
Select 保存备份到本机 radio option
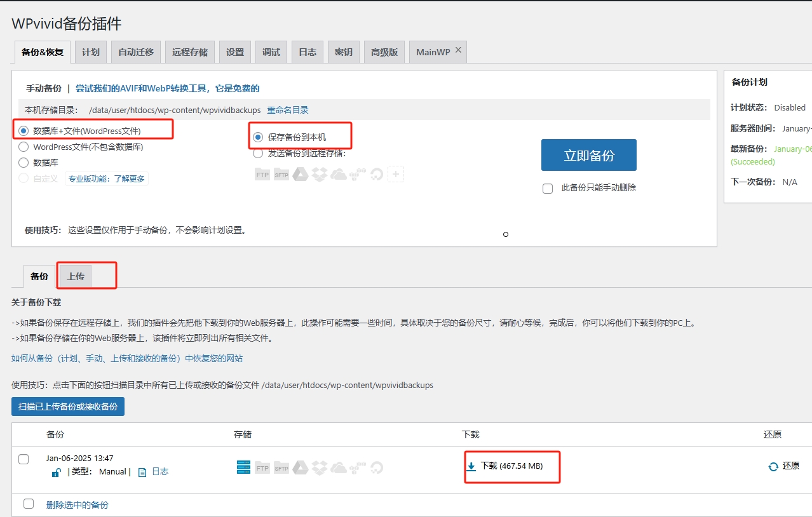coord(258,137)
